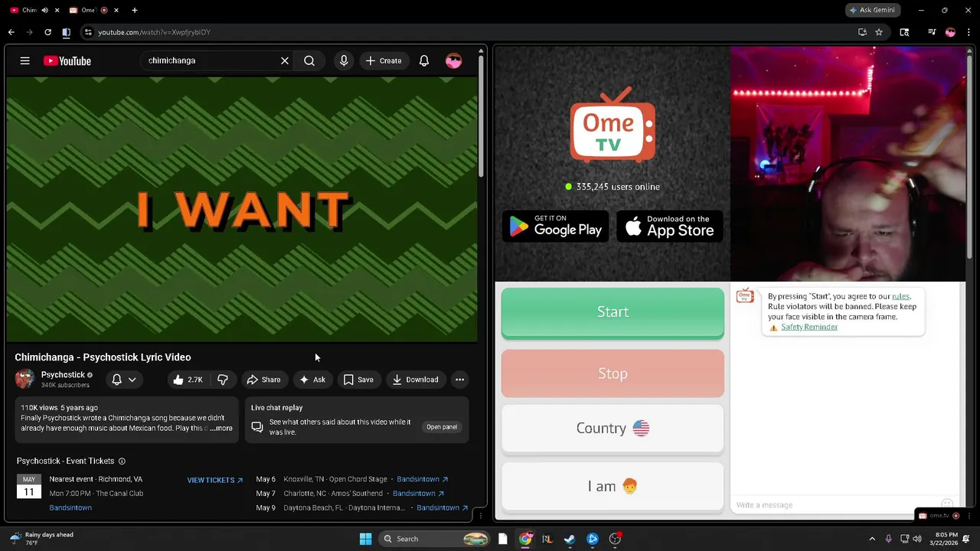Screen dimensions: 980x551
Task: Open the Bandsintown link under The Canal Club
Action: click(x=70, y=507)
